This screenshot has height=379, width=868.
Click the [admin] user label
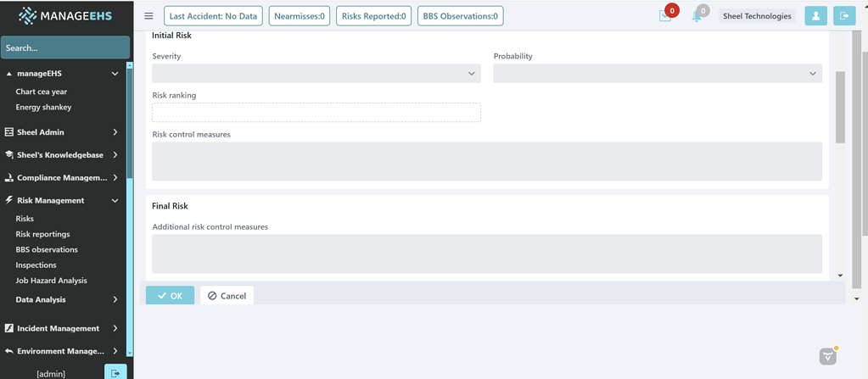pos(51,374)
